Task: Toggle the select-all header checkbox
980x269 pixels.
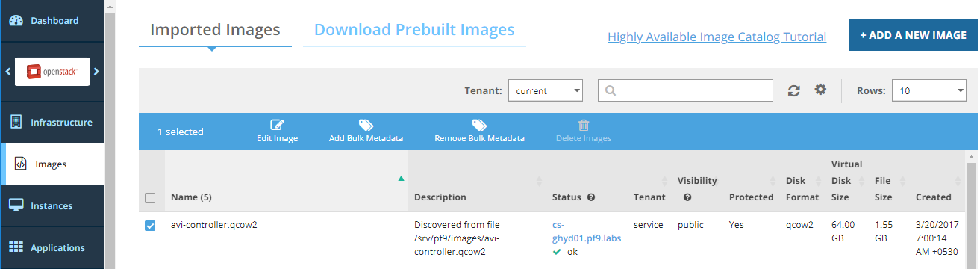Action: coord(150,198)
